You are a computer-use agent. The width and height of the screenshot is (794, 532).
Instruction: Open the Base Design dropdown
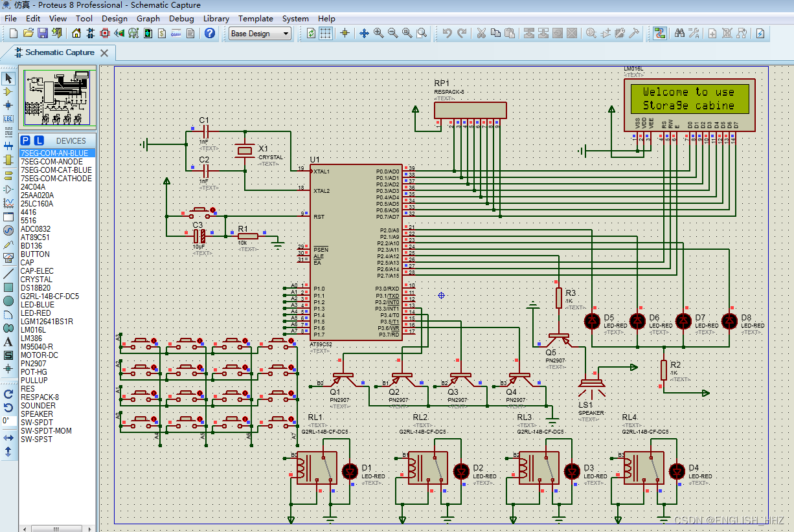tap(260, 34)
